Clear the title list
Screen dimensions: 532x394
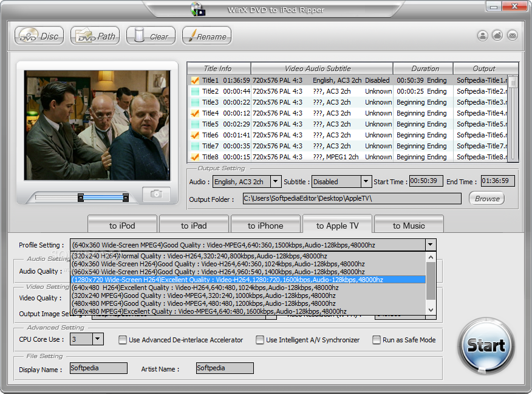(x=151, y=36)
